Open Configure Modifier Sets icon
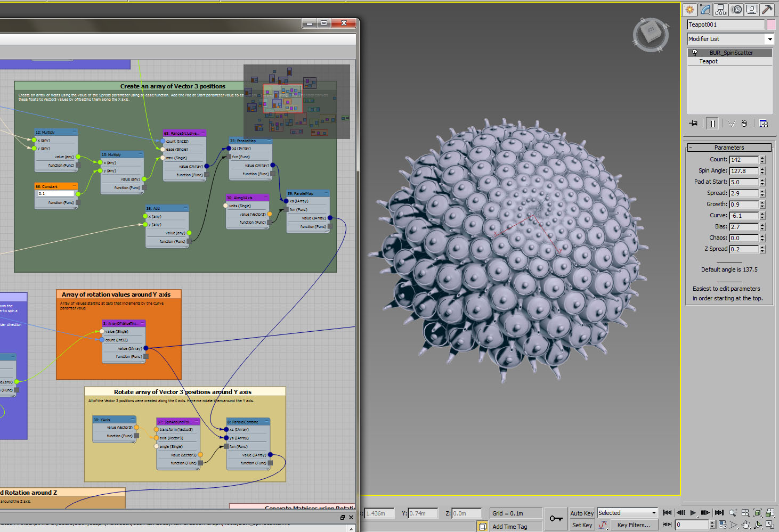Screen dimensions: 779x532 tap(764, 124)
